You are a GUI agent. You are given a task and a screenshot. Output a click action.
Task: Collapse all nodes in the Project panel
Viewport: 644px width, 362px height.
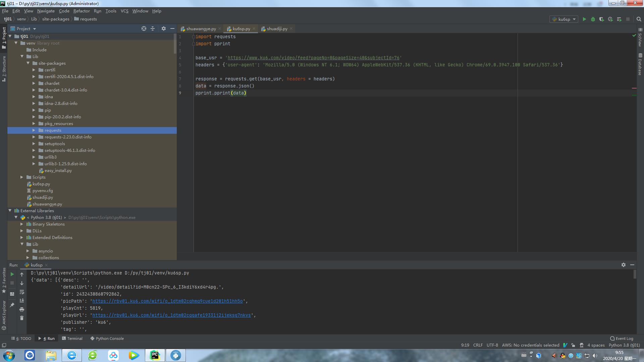point(153,29)
